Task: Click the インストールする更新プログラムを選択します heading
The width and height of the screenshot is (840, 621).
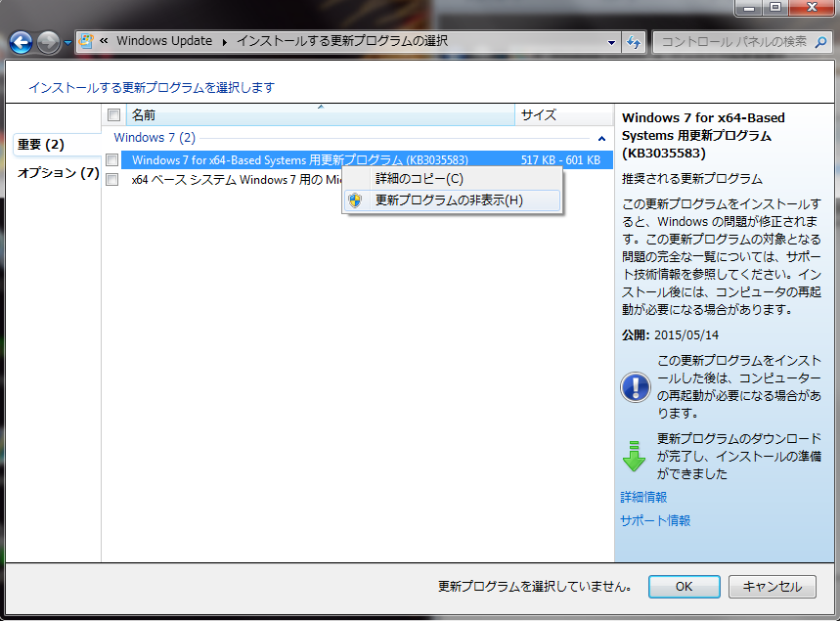Action: tap(152, 87)
